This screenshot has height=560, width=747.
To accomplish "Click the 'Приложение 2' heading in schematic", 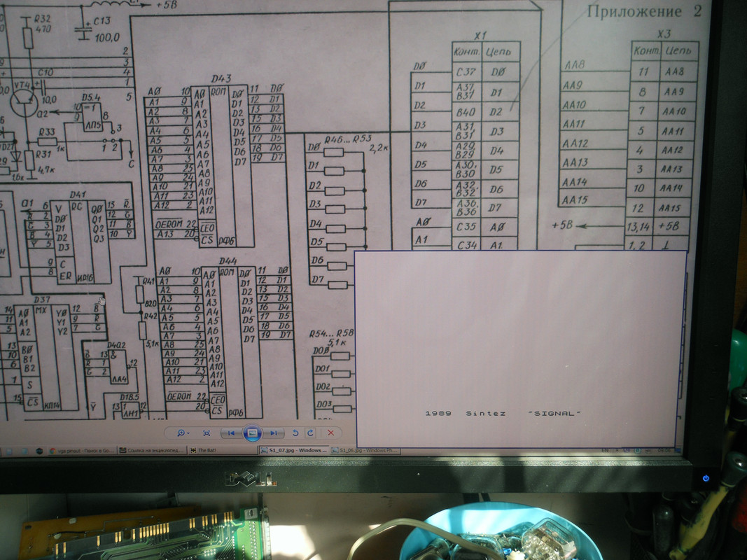I will coord(645,11).
